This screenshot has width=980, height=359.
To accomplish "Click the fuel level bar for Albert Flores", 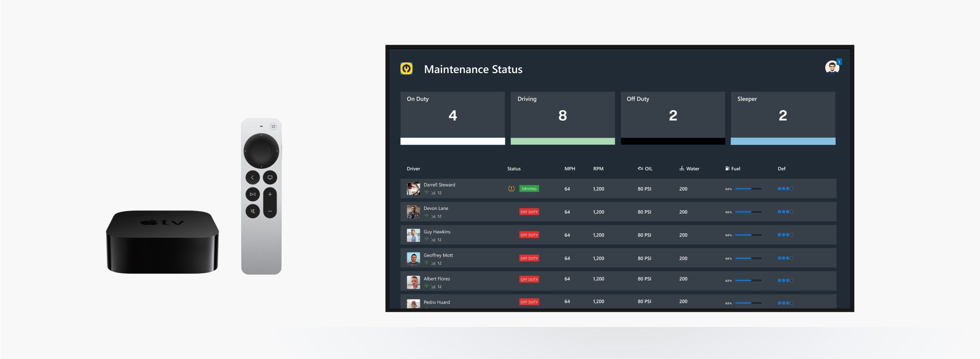I will click(x=749, y=281).
